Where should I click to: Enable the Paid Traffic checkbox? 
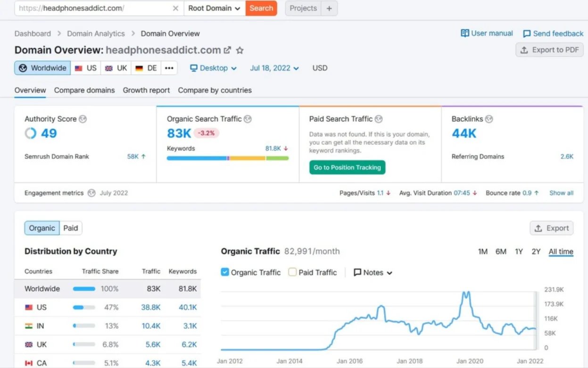292,272
